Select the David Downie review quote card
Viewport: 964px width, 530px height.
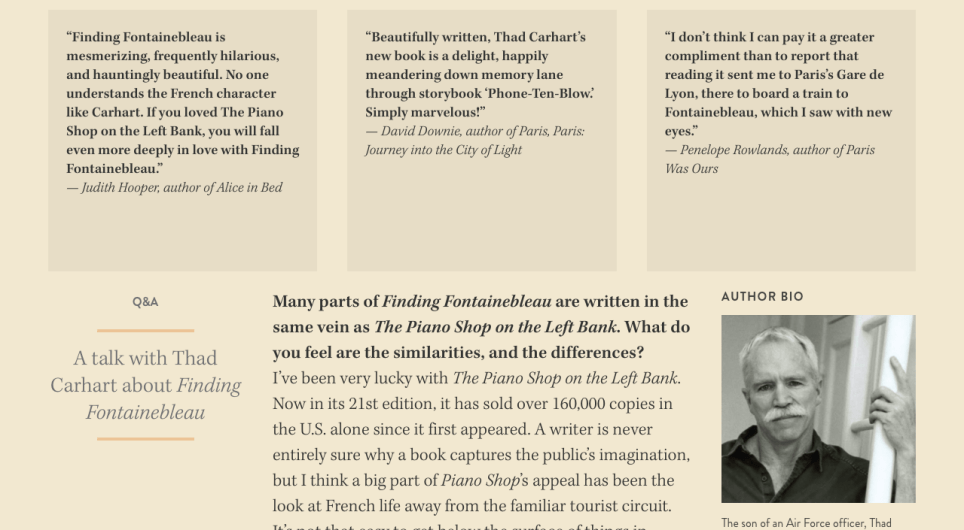[481, 140]
